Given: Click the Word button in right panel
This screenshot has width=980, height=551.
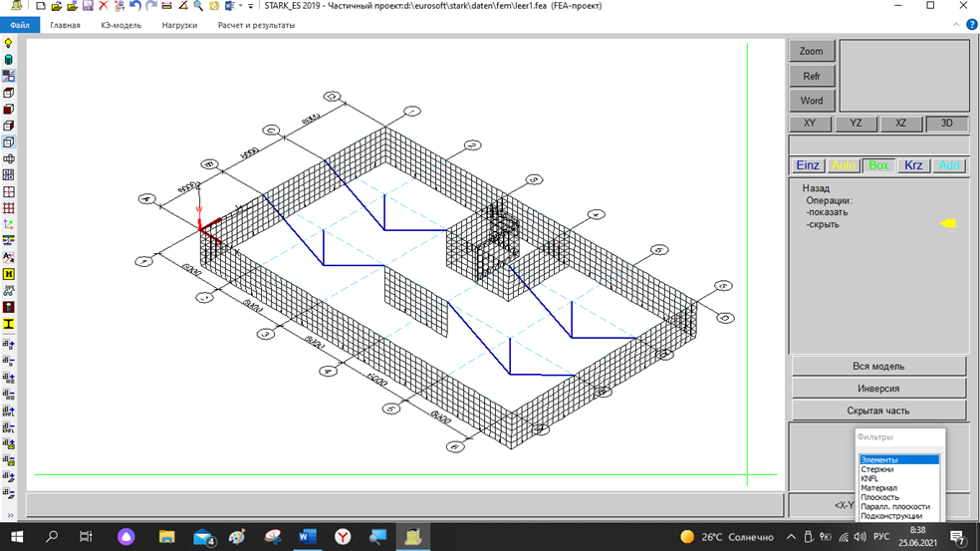Looking at the screenshot, I should pyautogui.click(x=812, y=101).
